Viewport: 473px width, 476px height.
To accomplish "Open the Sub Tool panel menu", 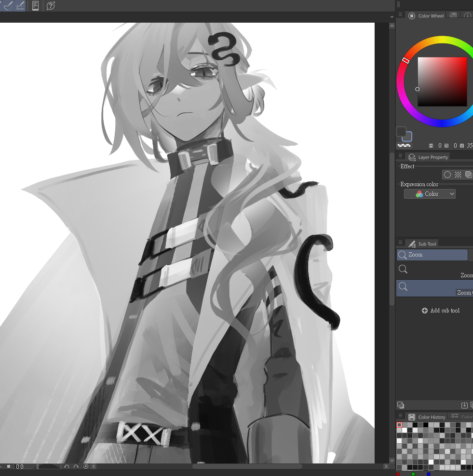I will (x=400, y=243).
